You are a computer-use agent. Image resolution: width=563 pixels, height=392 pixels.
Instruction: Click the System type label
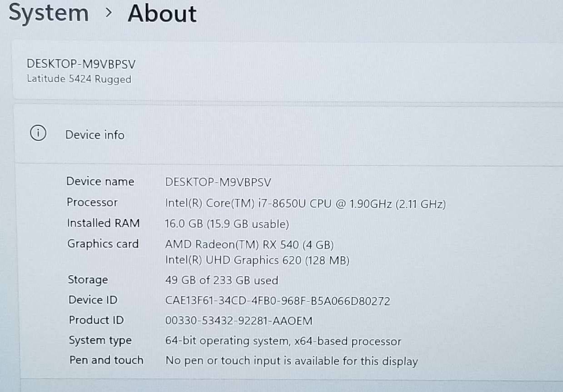point(100,340)
